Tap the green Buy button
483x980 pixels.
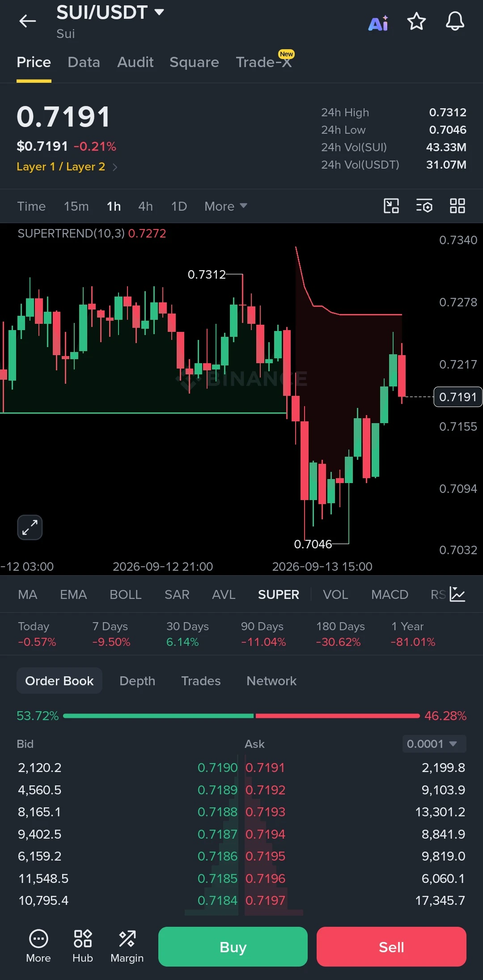pos(233,946)
